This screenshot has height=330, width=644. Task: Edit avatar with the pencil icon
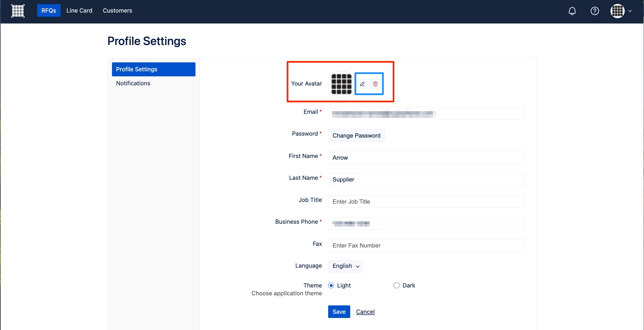[362, 84]
